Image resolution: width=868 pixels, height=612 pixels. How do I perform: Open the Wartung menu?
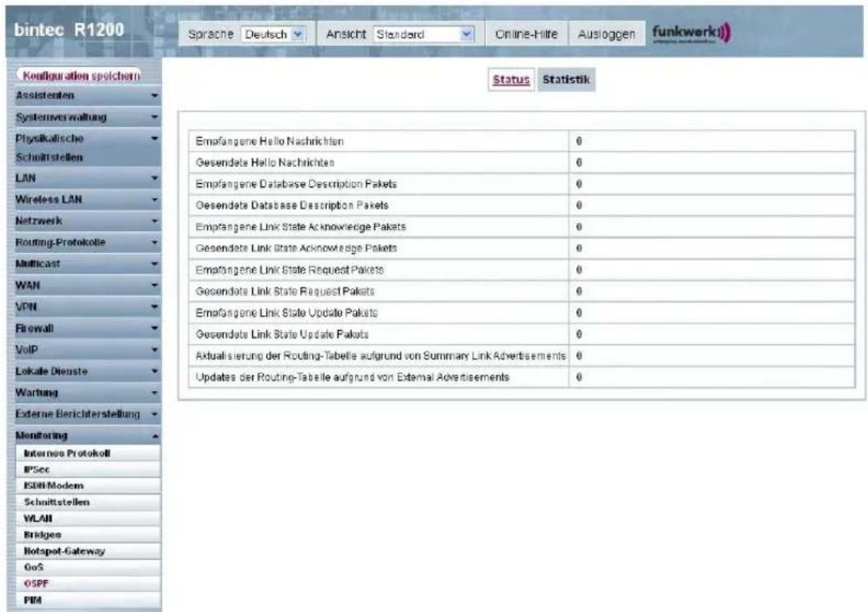(84, 393)
